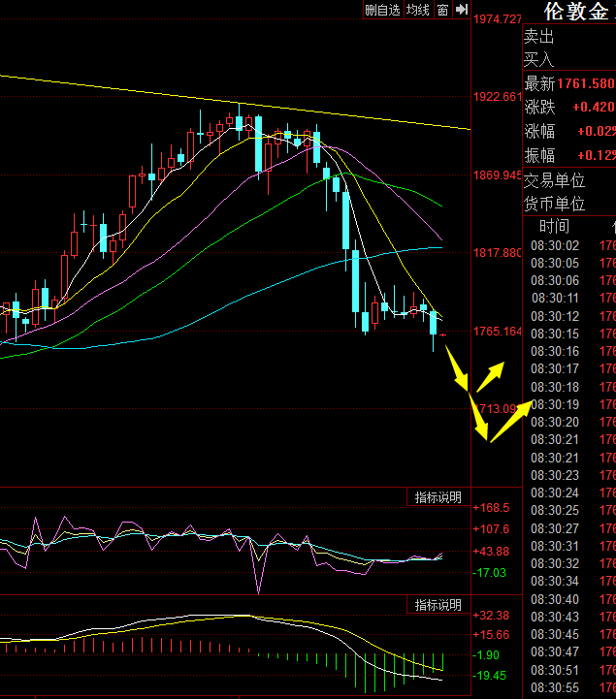
Task: Select the 08:30:17 tick row
Action: point(573,368)
